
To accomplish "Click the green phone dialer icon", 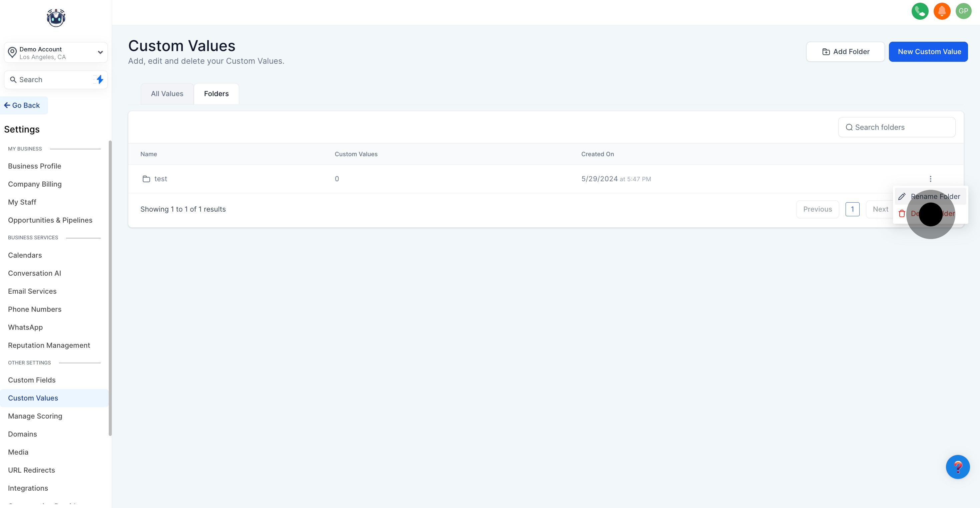I will click(x=920, y=11).
